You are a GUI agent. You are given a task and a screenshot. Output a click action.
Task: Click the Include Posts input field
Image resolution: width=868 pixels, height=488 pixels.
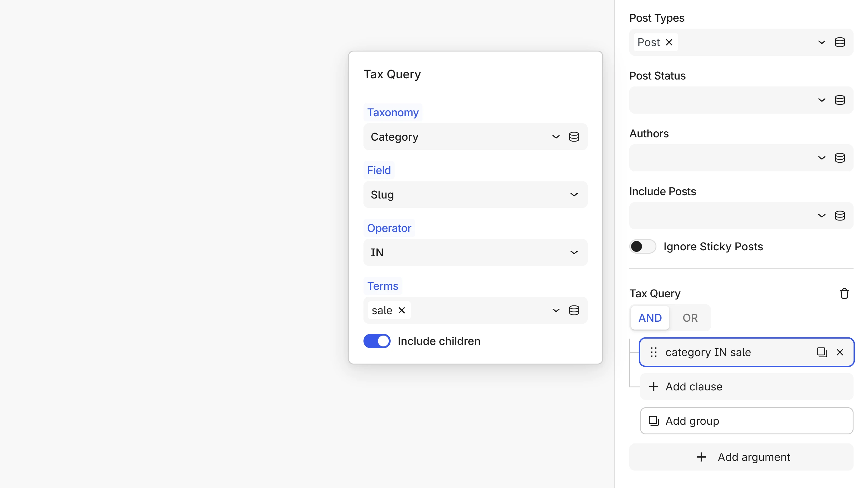click(x=741, y=216)
